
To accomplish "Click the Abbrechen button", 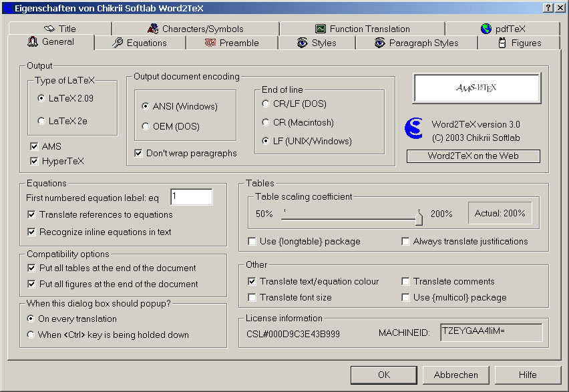I will 456,375.
